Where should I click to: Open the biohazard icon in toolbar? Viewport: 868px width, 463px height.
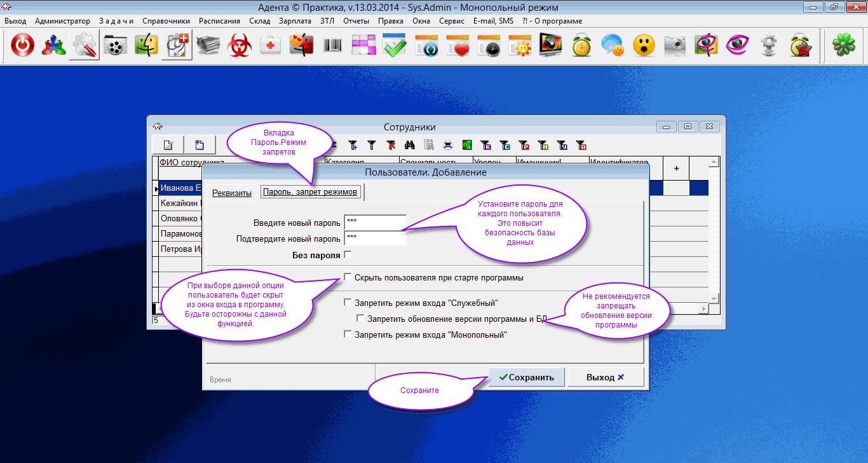240,45
